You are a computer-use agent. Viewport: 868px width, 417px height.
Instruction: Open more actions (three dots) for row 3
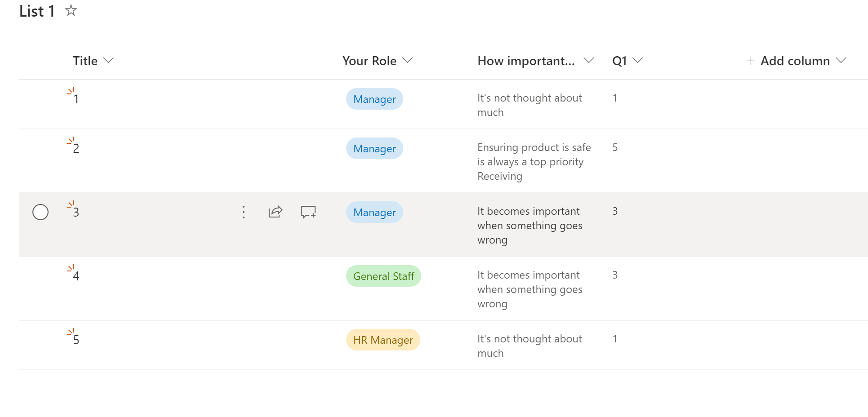pyautogui.click(x=244, y=212)
